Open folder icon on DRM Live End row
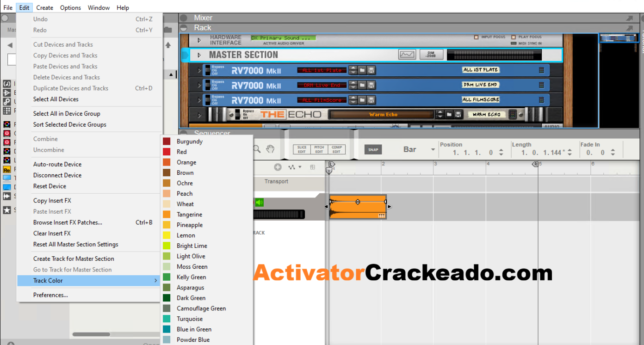This screenshot has height=345, width=644. tap(363, 85)
